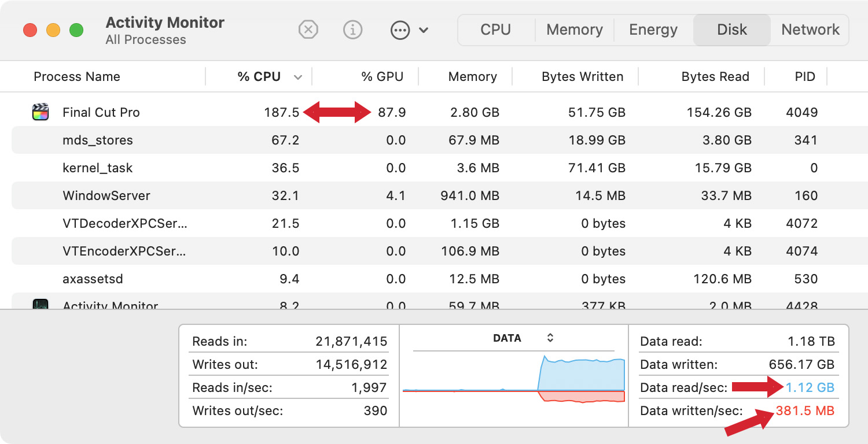The width and height of the screenshot is (868, 444).
Task: Click the yellow minimize window button
Action: point(53,30)
